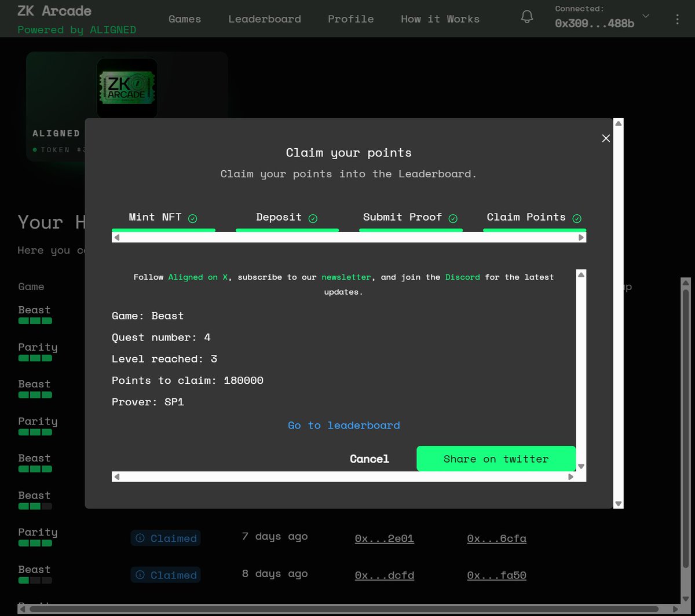Open transaction link 0x...2e01
Image resolution: width=695 pixels, height=616 pixels.
(385, 538)
